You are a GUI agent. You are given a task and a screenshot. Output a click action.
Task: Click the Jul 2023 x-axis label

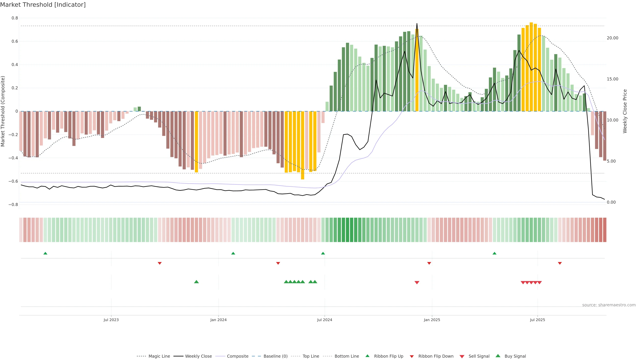111,320
